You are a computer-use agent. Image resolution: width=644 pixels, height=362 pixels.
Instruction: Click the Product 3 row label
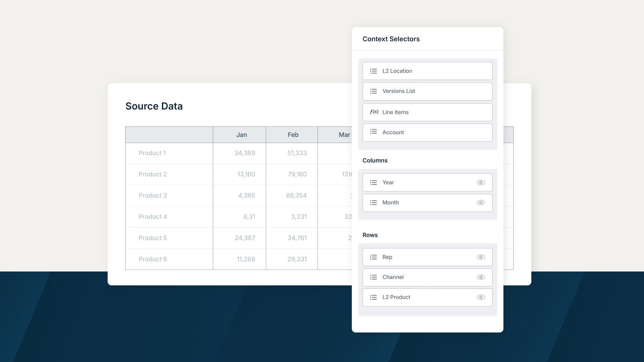point(153,195)
